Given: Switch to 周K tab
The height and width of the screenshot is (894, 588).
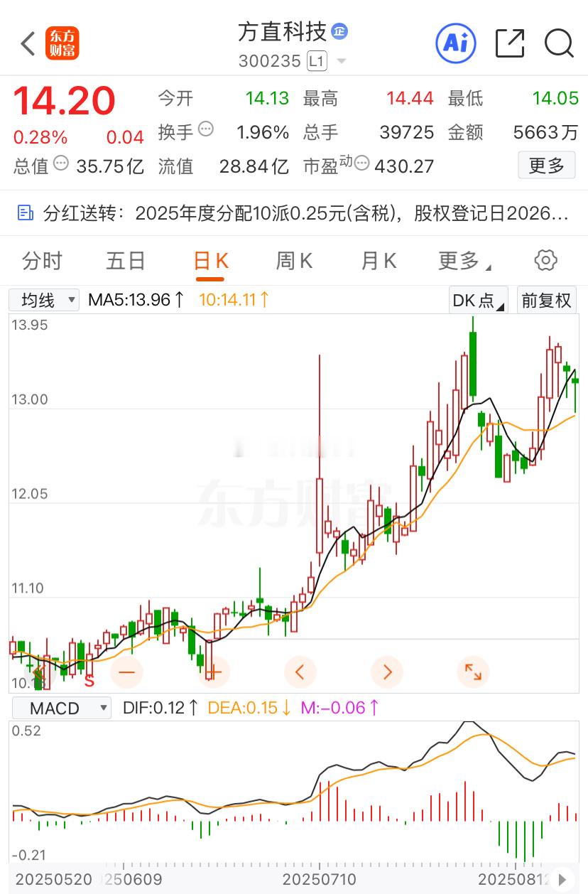Looking at the screenshot, I should (x=294, y=261).
